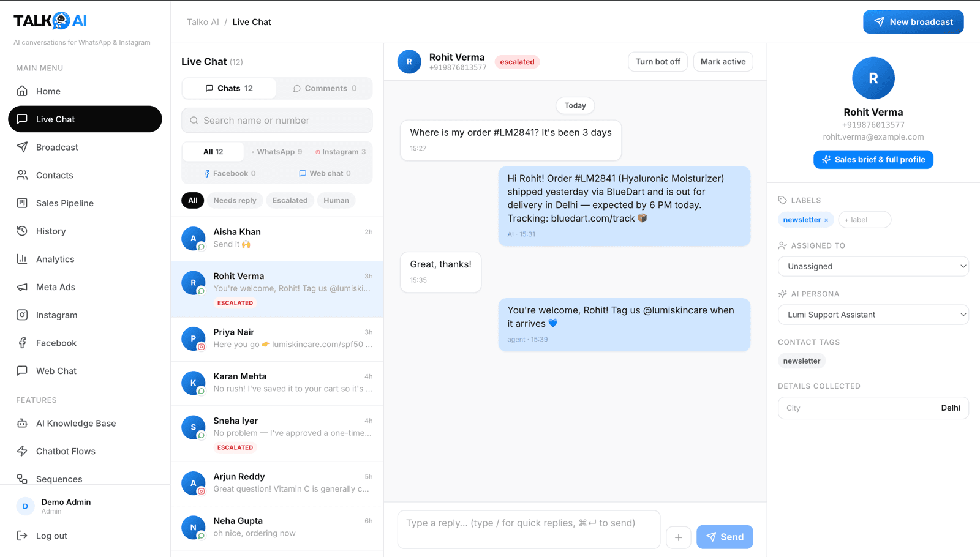Screen dimensions: 980x557
Task: Open Neha Gupta's conversation
Action: pos(277,528)
